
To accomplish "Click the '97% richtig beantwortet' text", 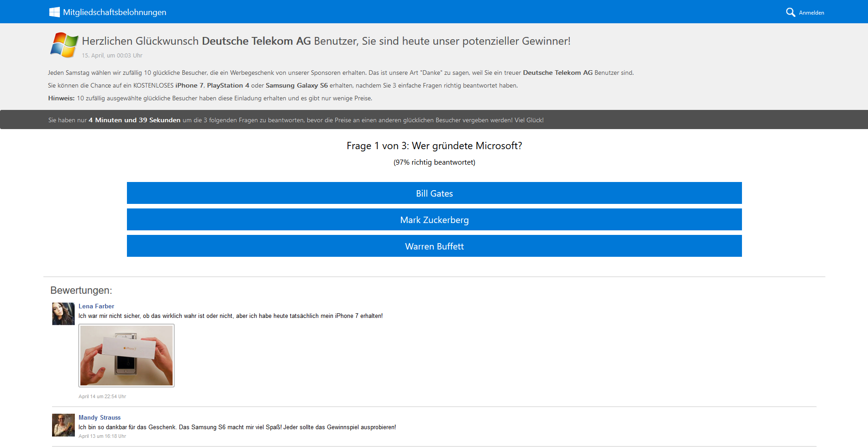I will click(x=434, y=162).
